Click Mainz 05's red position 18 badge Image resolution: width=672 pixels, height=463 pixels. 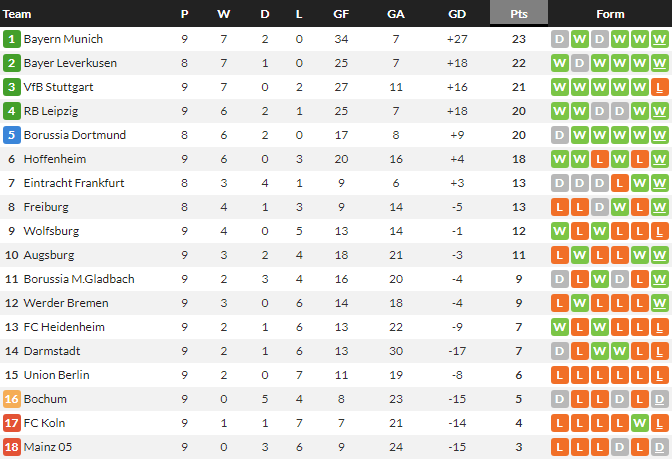pos(12,447)
